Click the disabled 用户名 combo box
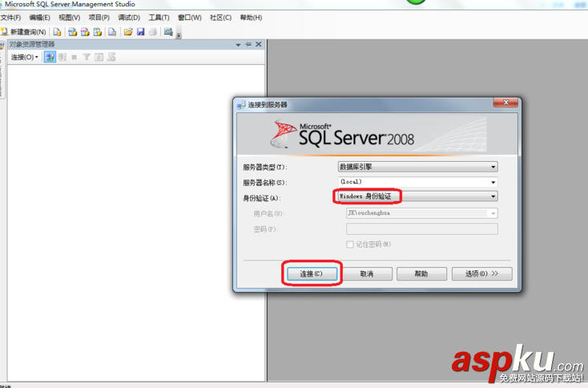 (422, 213)
